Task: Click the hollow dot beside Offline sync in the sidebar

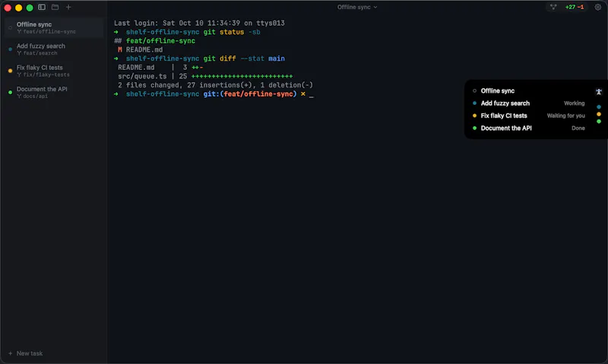Action: pyautogui.click(x=10, y=27)
